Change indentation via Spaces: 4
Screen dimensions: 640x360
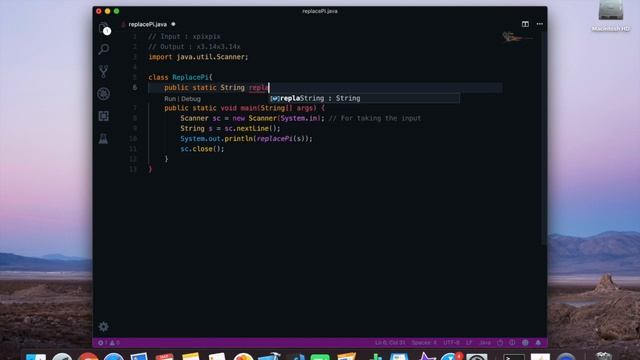(x=424, y=342)
